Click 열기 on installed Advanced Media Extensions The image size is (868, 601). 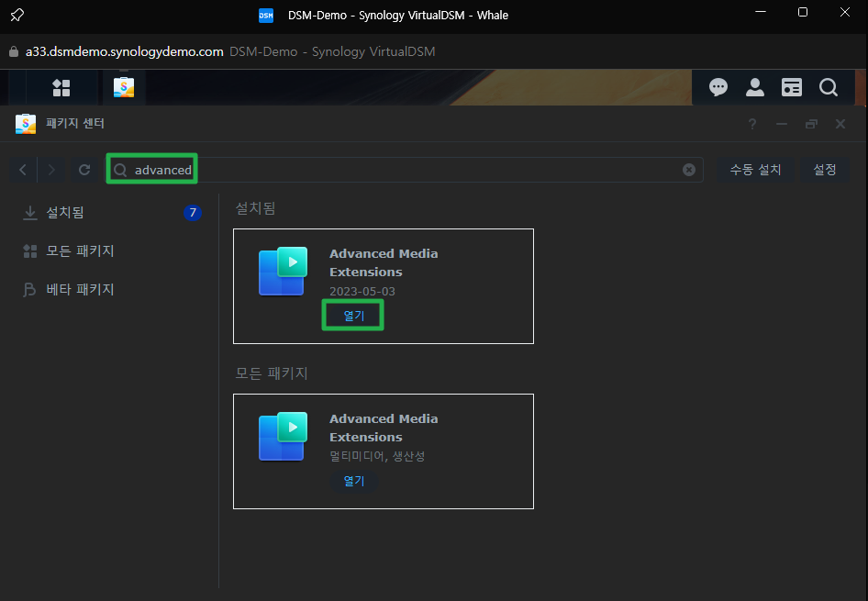353,316
